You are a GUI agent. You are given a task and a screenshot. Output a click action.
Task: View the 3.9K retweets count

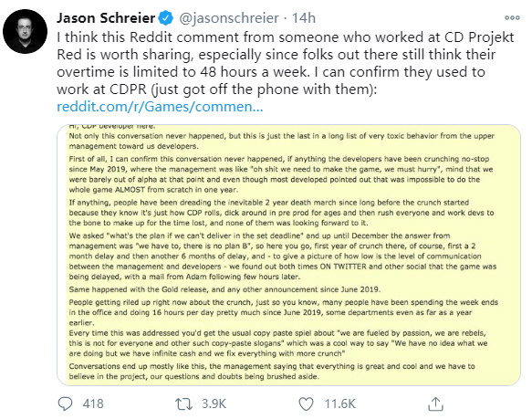pos(214,403)
